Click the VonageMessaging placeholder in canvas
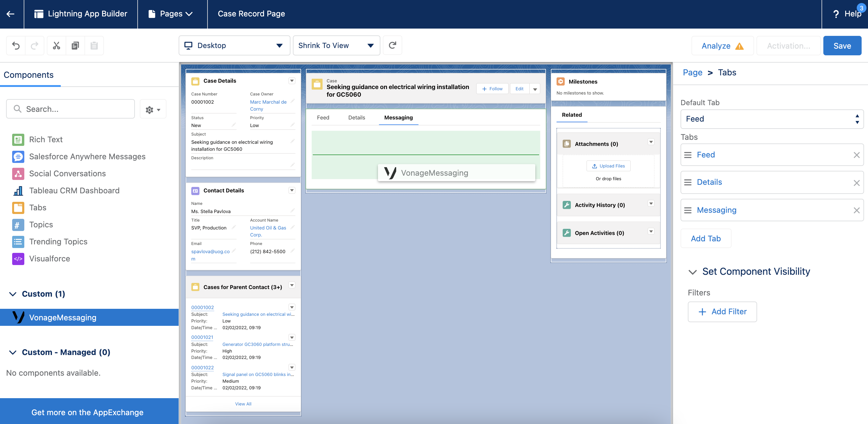This screenshot has height=424, width=868. 456,173
